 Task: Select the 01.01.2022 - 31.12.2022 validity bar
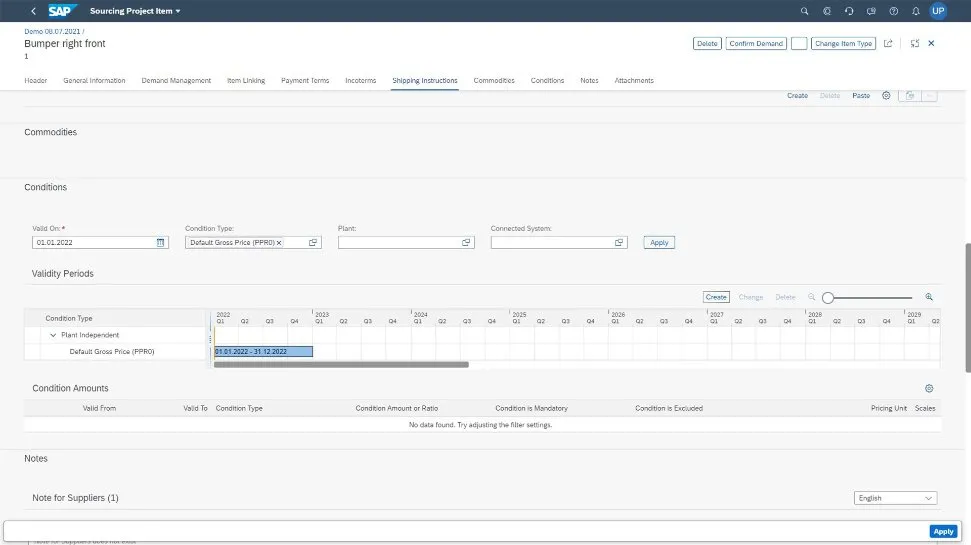(x=263, y=352)
